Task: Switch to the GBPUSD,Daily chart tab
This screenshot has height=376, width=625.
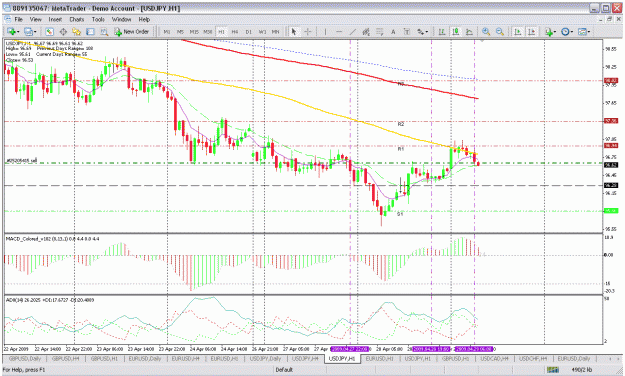Action: pos(25,359)
